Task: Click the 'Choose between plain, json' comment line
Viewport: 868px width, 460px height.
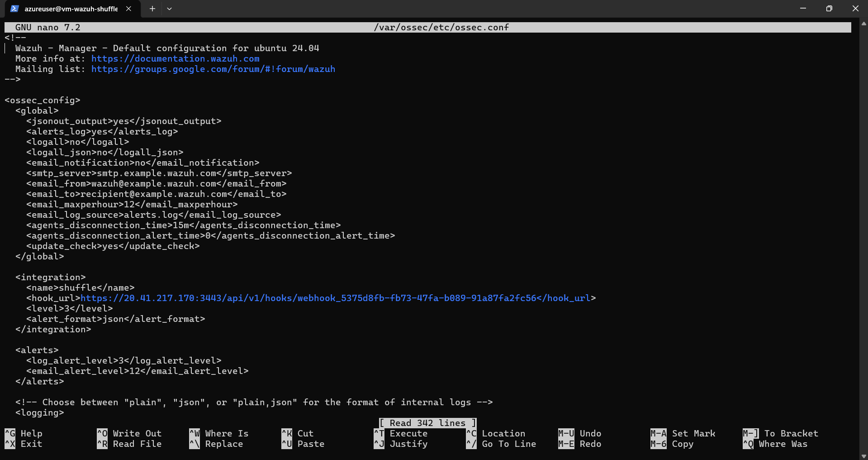Action: (x=254, y=402)
